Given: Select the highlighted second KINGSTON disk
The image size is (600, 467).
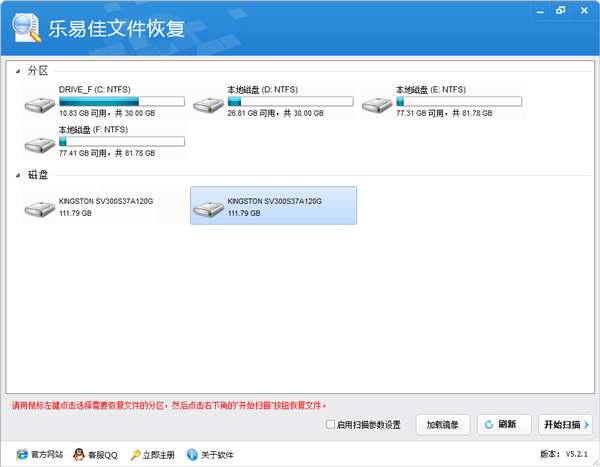Looking at the screenshot, I should pyautogui.click(x=209, y=207).
